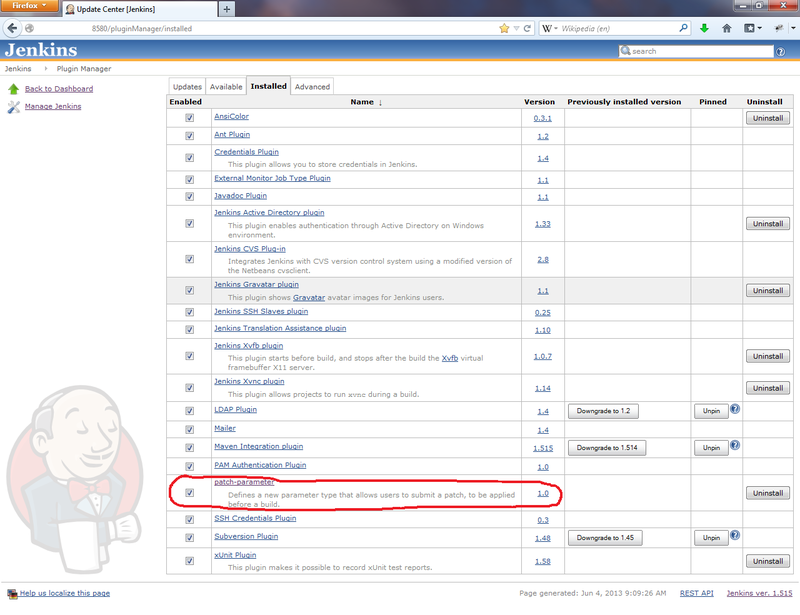Screen dimensions: 800x615
Task: Open the green downloads arrow icon
Action: (x=704, y=29)
